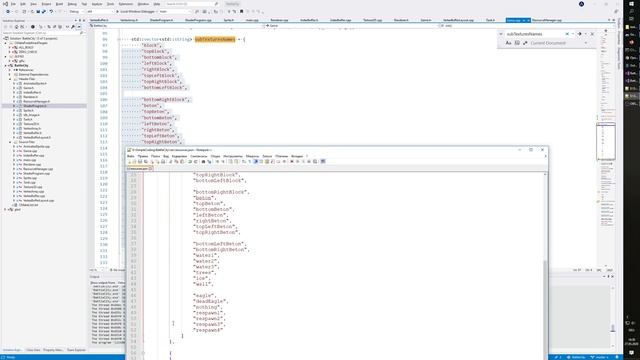Toggle Show All Files in Solution Explorer
The width and height of the screenshot is (640, 360).
click(60, 27)
